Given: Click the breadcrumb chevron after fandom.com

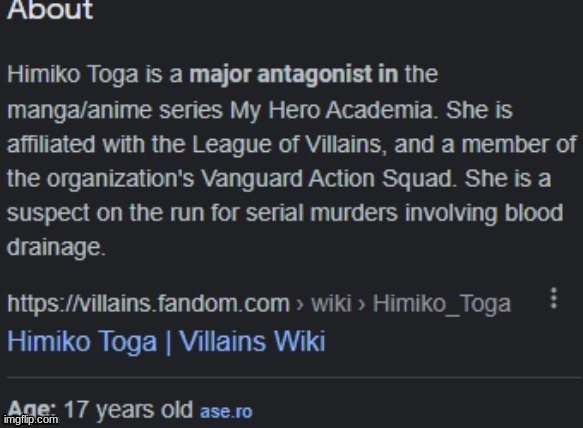Looking at the screenshot, I should pos(300,304).
